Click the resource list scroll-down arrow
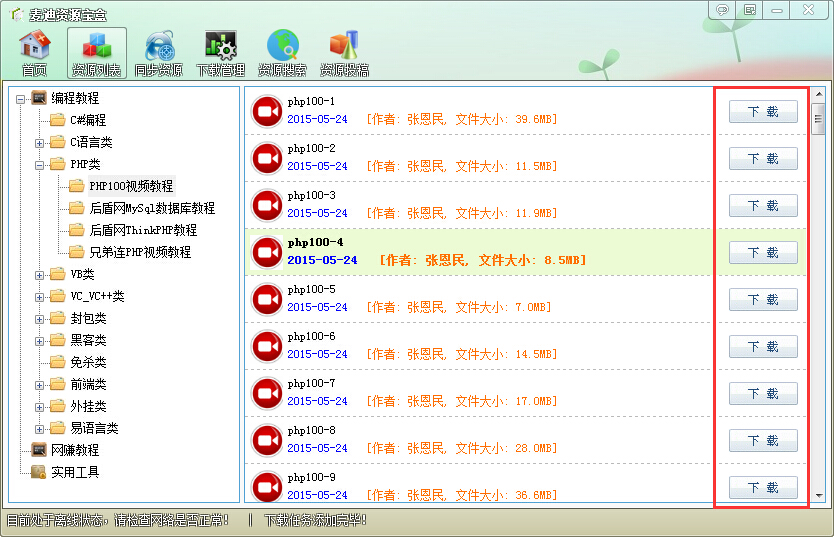Image resolution: width=834 pixels, height=537 pixels. 819,496
